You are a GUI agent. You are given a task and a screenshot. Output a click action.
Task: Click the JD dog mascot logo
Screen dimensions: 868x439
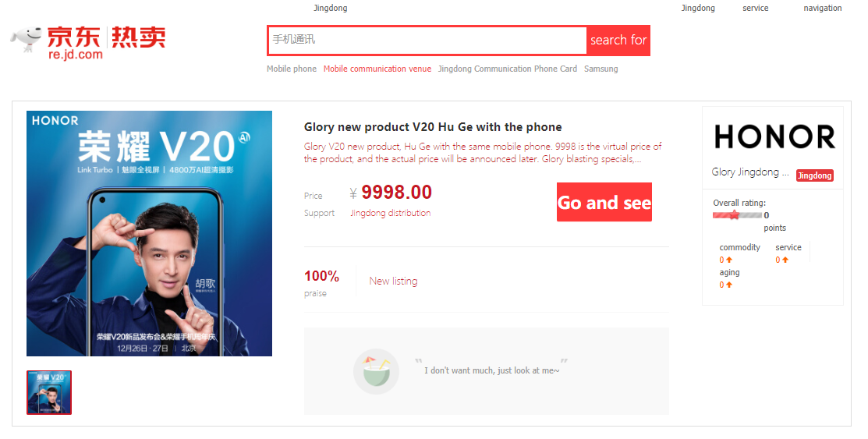tap(26, 39)
